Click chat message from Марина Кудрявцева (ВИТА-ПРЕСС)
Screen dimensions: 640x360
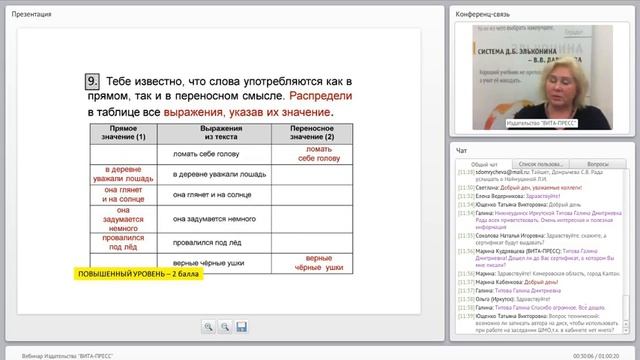click(x=536, y=258)
